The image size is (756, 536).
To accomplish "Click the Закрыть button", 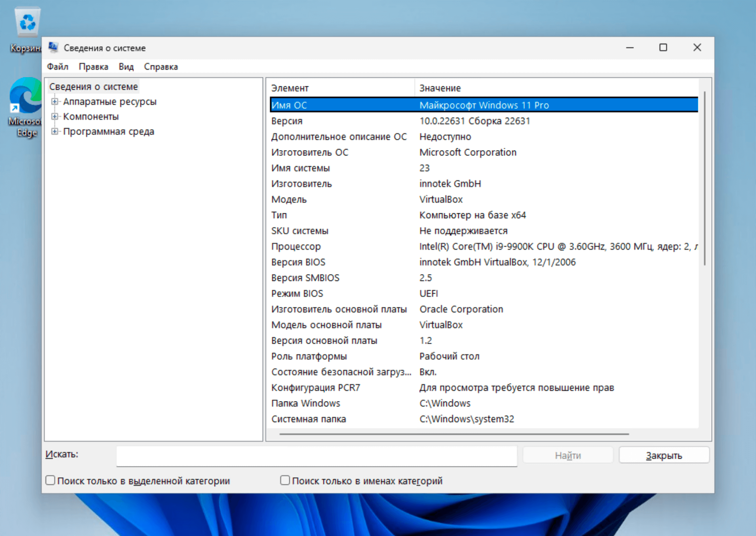I will pyautogui.click(x=663, y=455).
